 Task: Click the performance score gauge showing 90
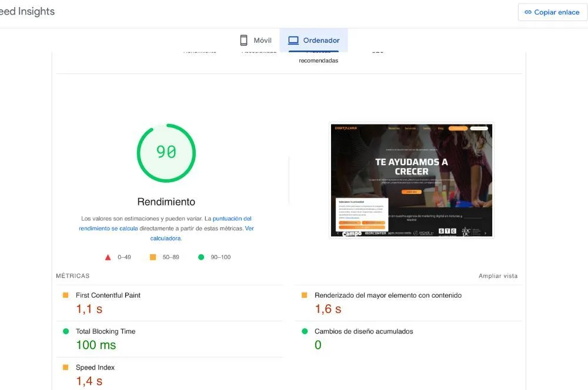point(166,153)
